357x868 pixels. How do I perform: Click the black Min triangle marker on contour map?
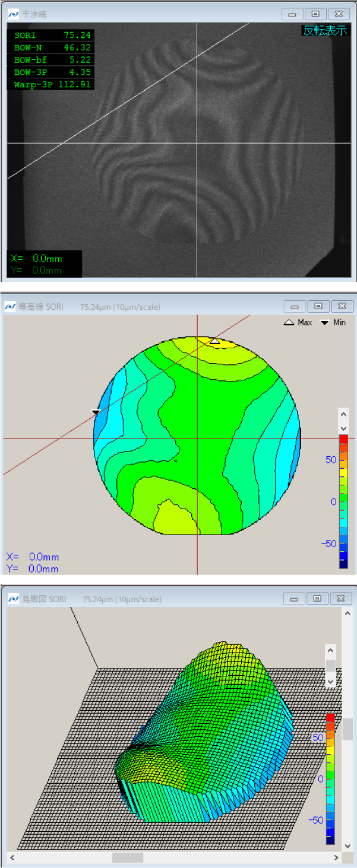coord(96,412)
